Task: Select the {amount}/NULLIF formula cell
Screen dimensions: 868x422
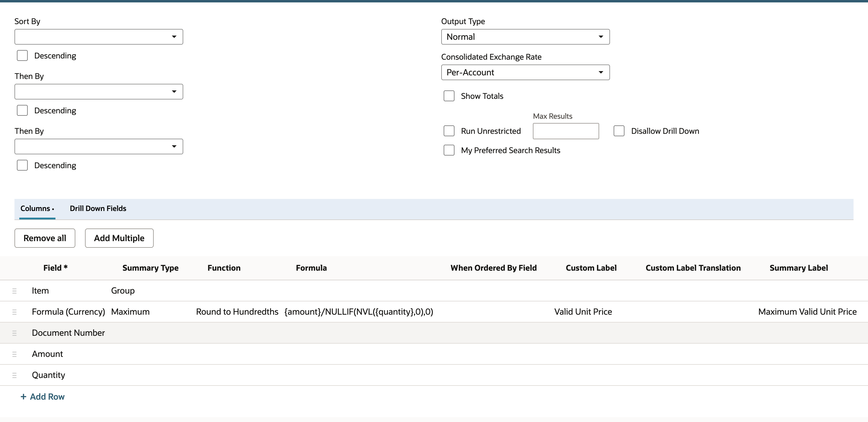Action: point(359,312)
